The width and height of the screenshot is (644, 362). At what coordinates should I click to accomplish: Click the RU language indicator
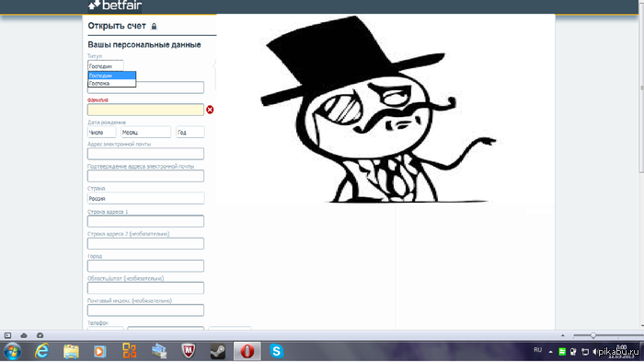pos(537,350)
